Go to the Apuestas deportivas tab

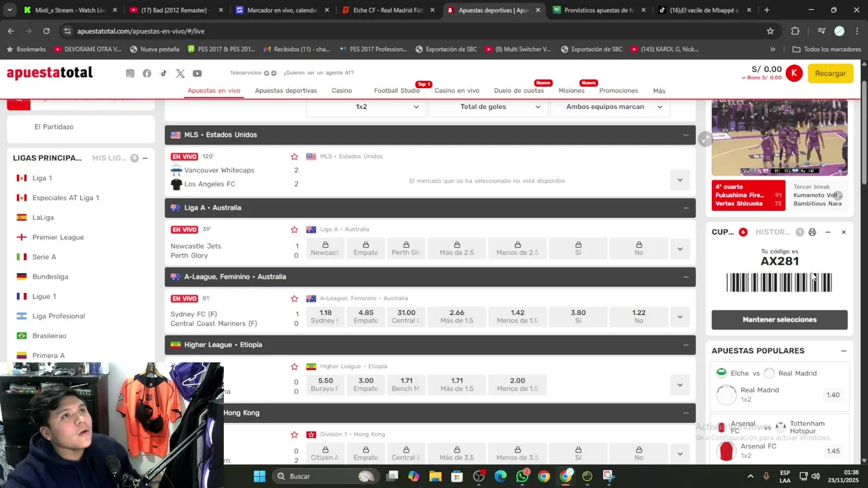[285, 91]
